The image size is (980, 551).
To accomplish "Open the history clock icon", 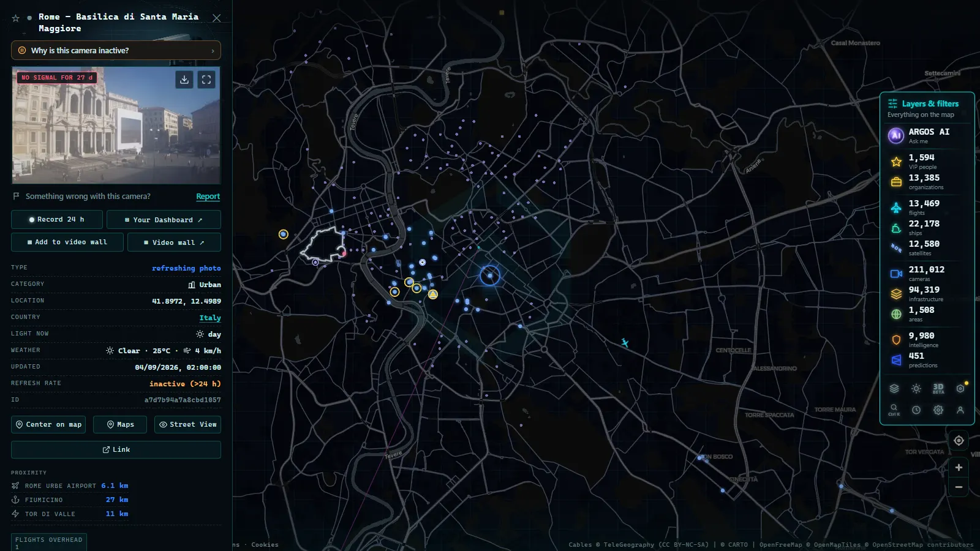I will click(x=916, y=410).
